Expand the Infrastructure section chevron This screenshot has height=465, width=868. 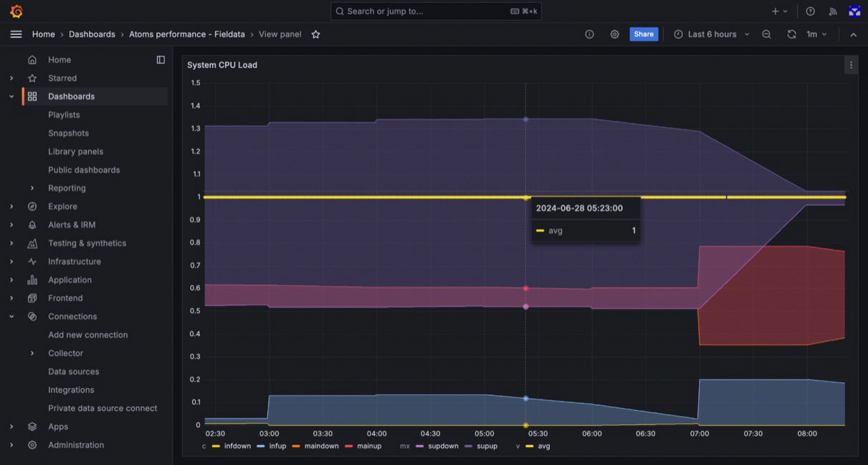tap(11, 262)
